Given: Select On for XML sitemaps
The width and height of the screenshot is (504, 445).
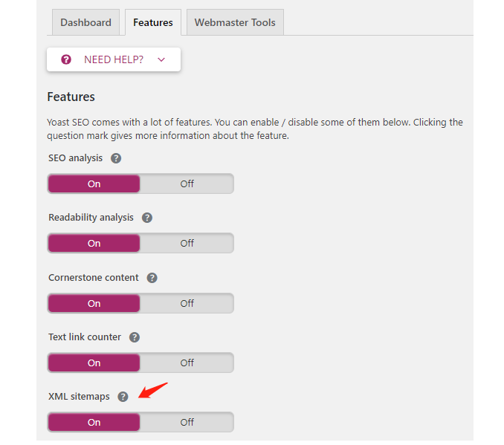Looking at the screenshot, I should pyautogui.click(x=94, y=422).
